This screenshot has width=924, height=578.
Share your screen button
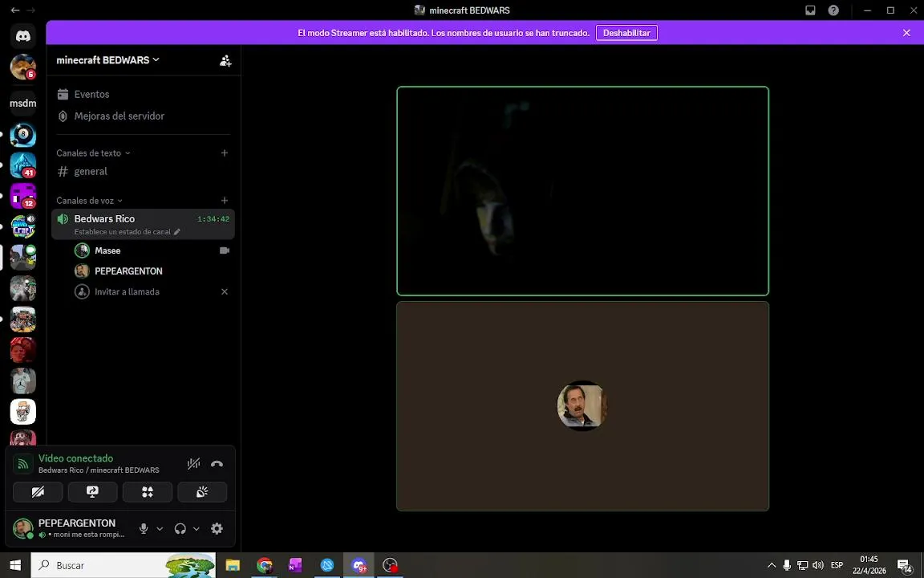click(x=92, y=492)
